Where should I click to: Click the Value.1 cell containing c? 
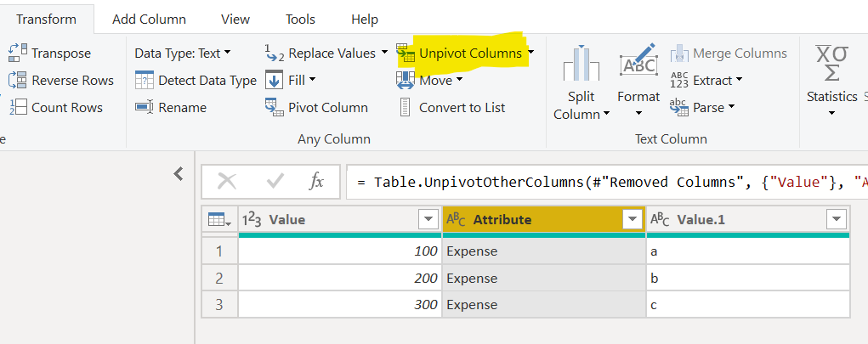pos(748,304)
